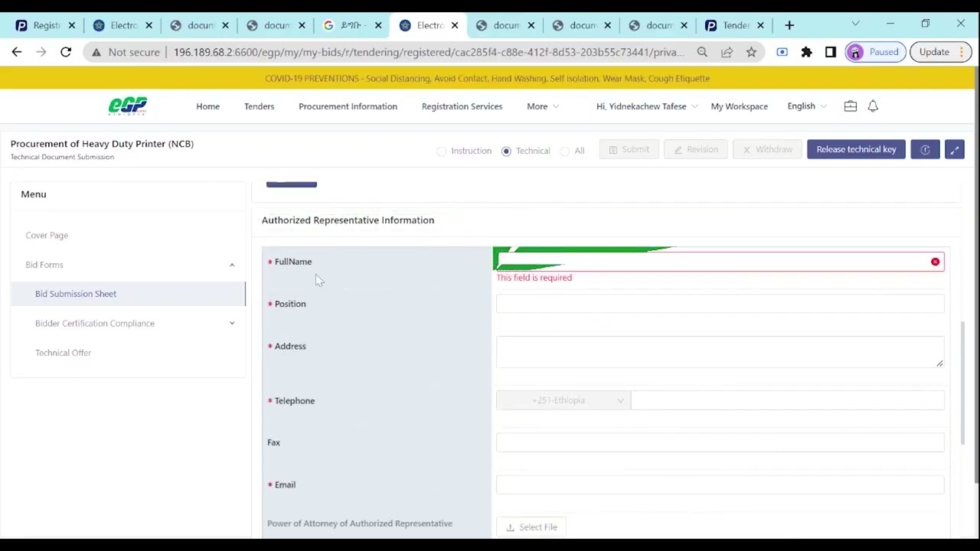Expand the More menu dropdown

click(x=543, y=106)
